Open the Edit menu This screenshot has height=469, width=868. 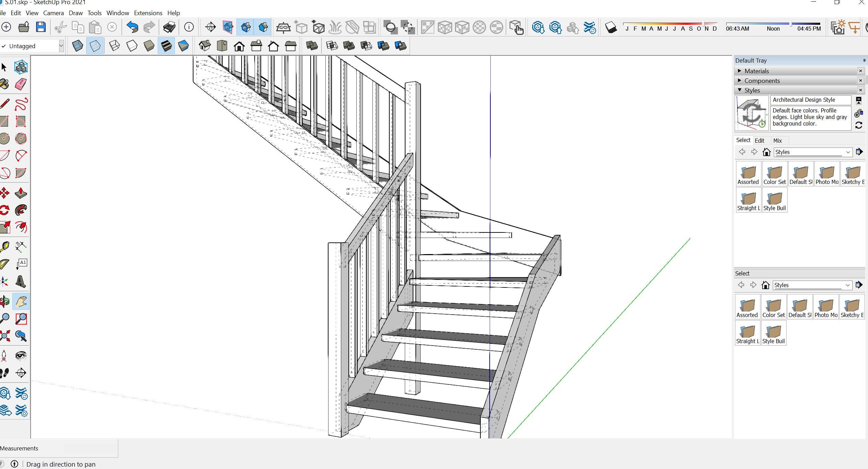click(16, 13)
